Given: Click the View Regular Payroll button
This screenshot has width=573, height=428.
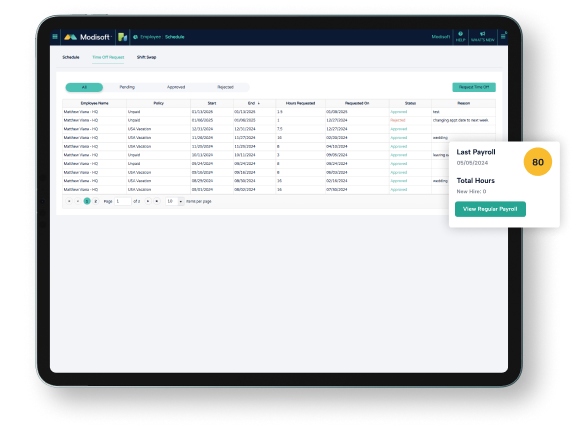Looking at the screenshot, I should pyautogui.click(x=490, y=209).
